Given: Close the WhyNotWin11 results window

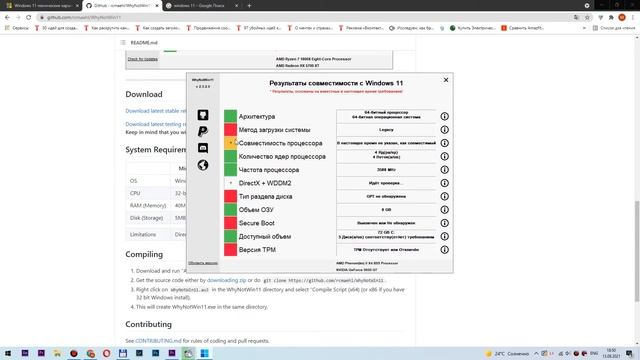Looking at the screenshot, I should pyautogui.click(x=446, y=80).
